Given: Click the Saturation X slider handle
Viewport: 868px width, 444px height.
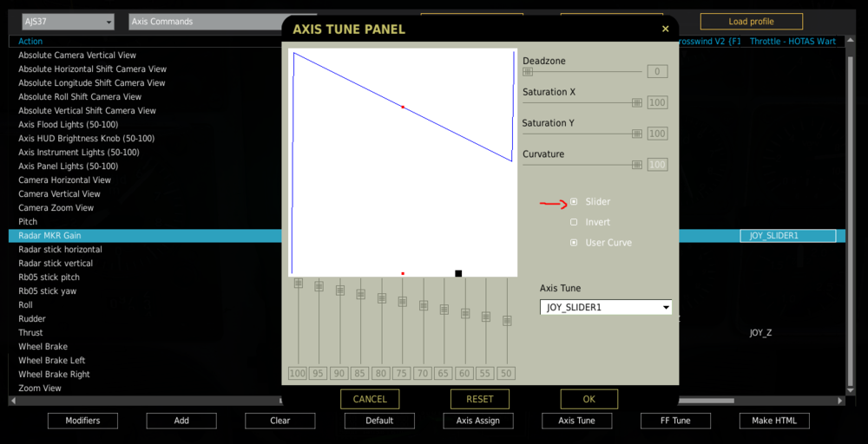Looking at the screenshot, I should (x=637, y=102).
